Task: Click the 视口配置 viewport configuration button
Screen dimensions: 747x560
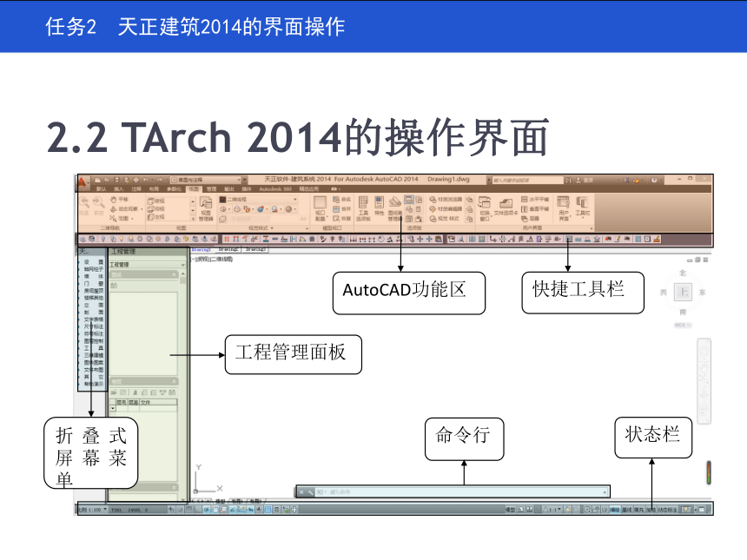Action: pyautogui.click(x=321, y=208)
